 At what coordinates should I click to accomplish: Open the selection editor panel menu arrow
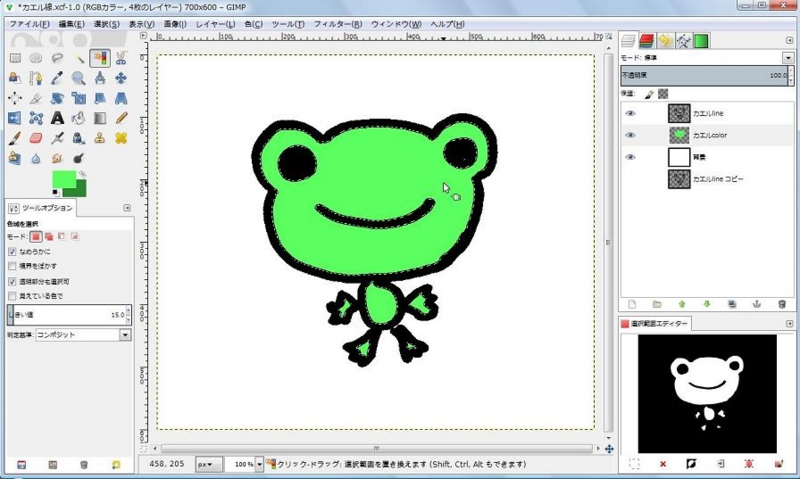coord(790,323)
